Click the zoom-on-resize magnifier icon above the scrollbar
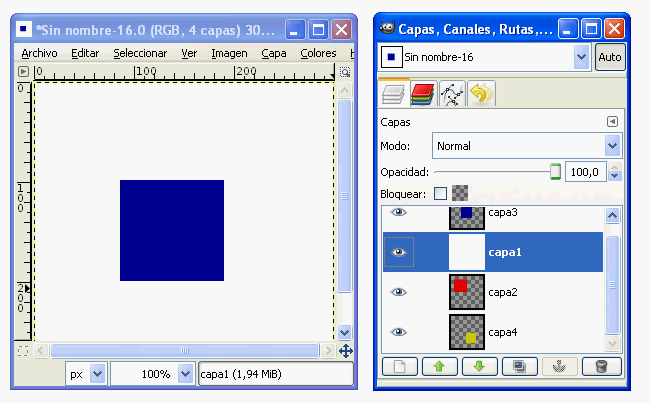This screenshot has width=650, height=403. [x=345, y=72]
